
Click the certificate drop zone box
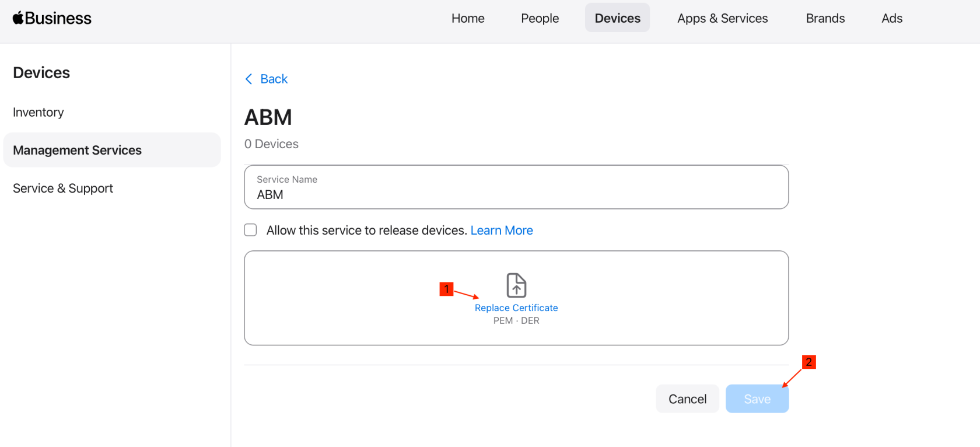point(516,298)
